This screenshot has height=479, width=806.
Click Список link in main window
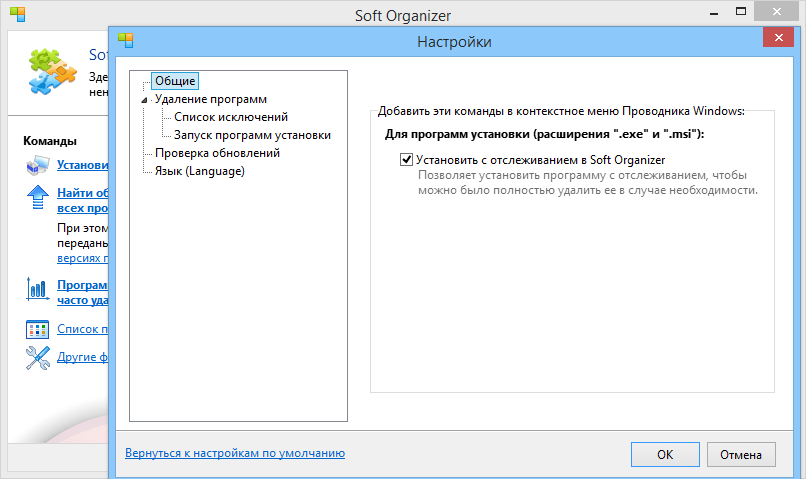pos(82,329)
